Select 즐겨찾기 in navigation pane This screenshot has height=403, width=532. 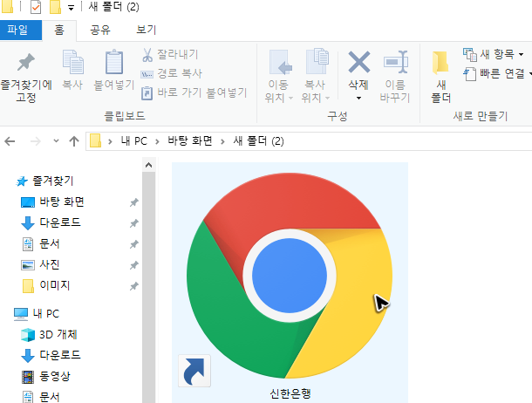coord(53,181)
